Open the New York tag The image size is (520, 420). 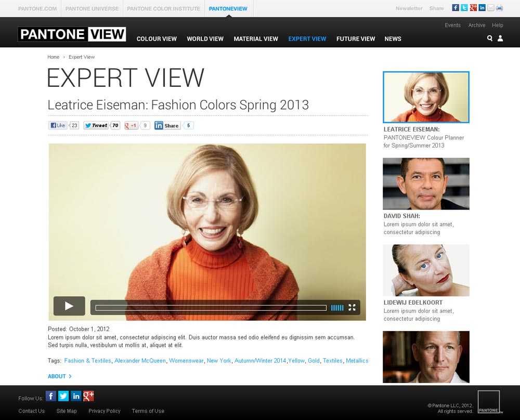point(219,361)
